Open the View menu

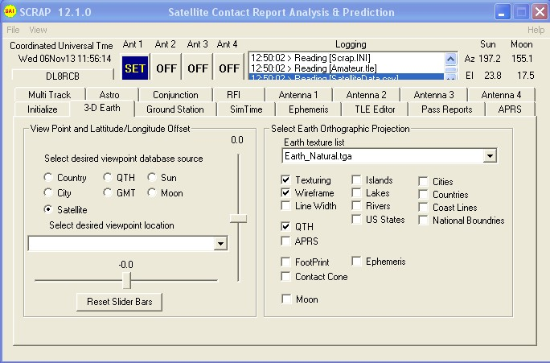[38, 30]
